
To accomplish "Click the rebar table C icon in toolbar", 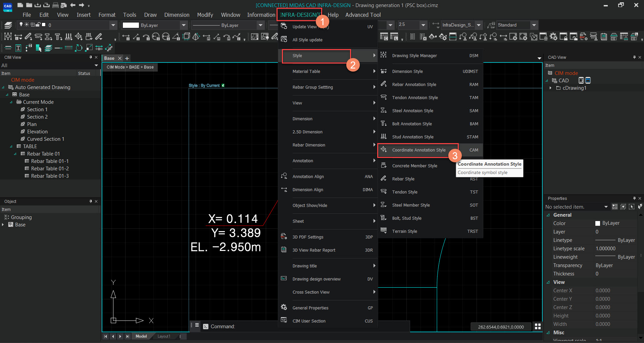I will [384, 37].
